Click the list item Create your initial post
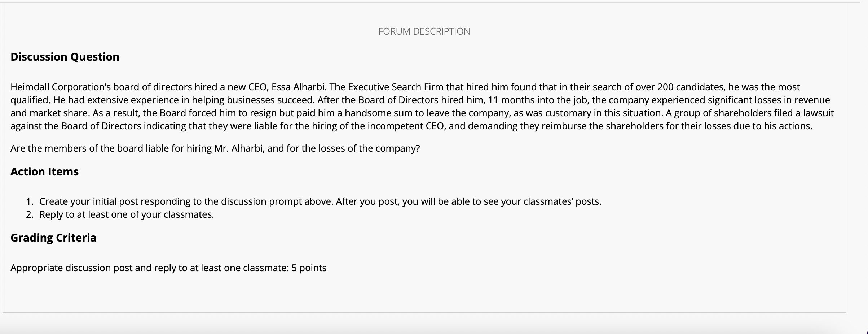The image size is (868, 334). pyautogui.click(x=320, y=201)
